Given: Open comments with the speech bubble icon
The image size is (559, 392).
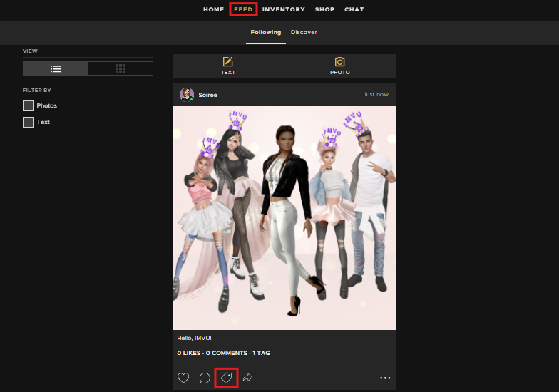Looking at the screenshot, I should click(x=205, y=378).
